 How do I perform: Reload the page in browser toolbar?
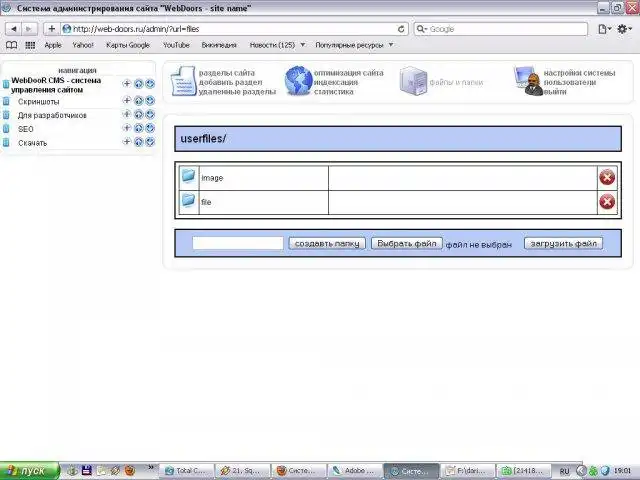401,29
